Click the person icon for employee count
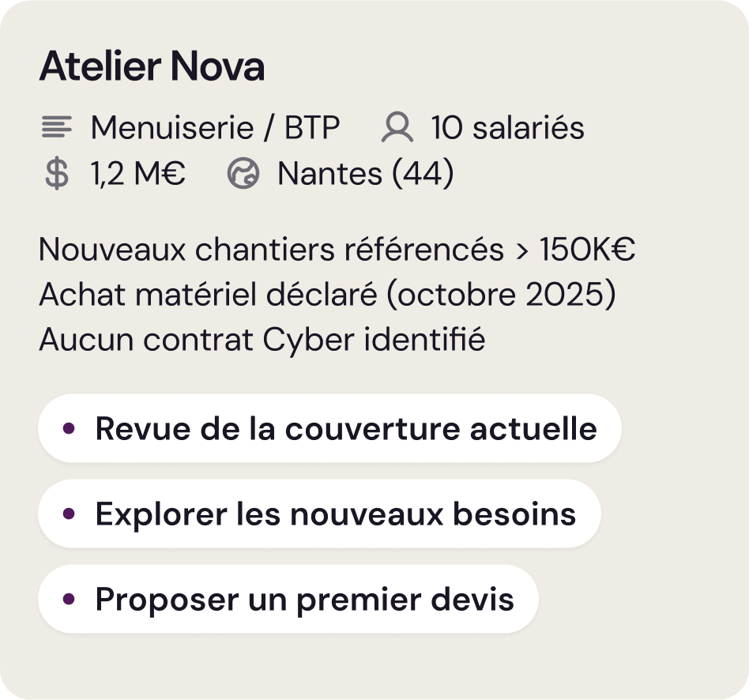The height and width of the screenshot is (700, 749). pyautogui.click(x=397, y=127)
